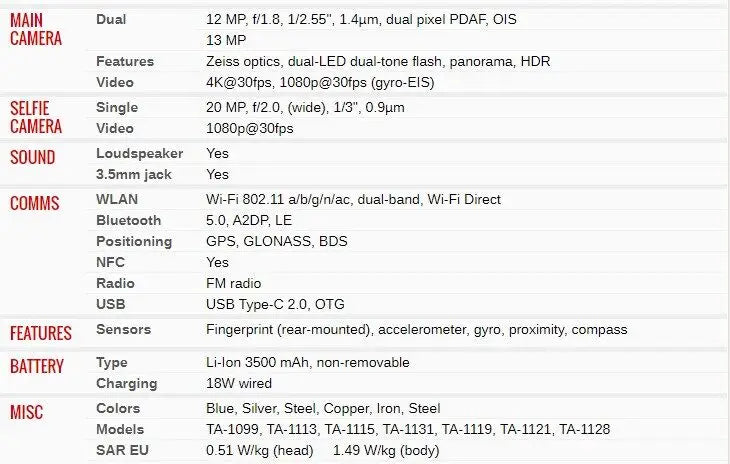Open the FEATURES section heading
The height and width of the screenshot is (464, 730).
(x=41, y=333)
